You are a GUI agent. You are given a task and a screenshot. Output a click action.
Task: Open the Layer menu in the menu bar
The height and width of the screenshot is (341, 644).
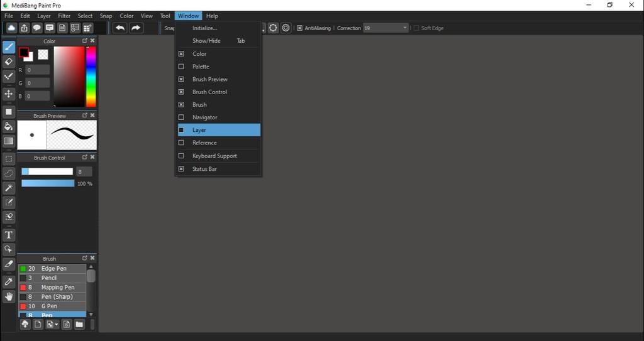44,16
